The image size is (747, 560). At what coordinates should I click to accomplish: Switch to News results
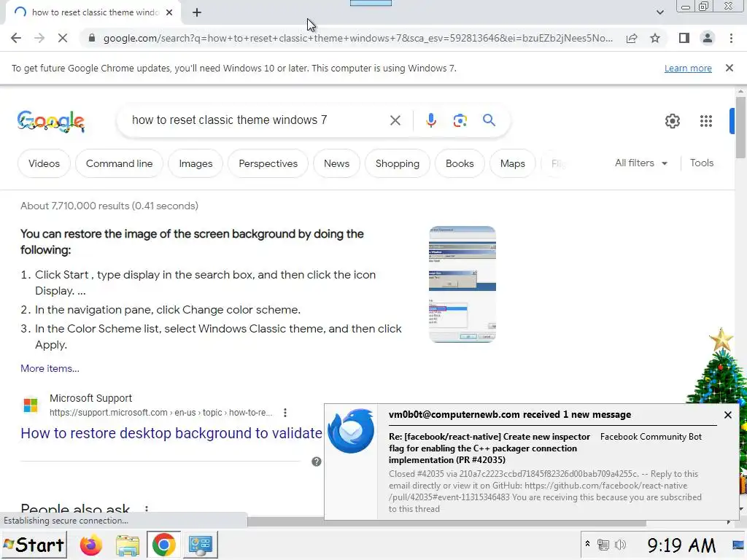pos(336,163)
